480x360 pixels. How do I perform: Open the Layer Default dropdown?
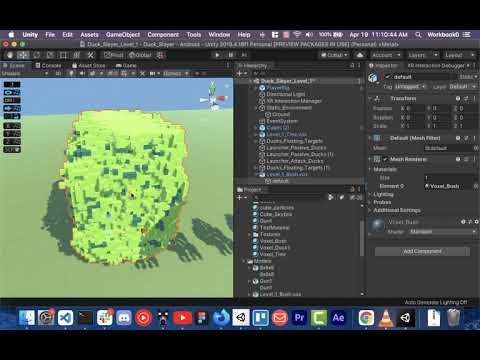click(463, 87)
